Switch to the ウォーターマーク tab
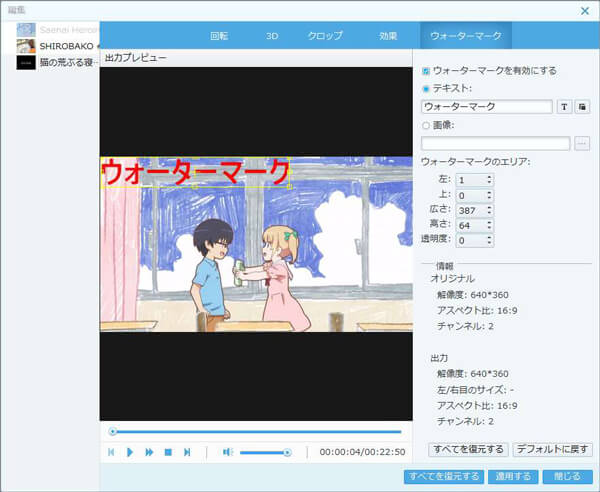Screen dimensions: 600x492 [x=466, y=36]
